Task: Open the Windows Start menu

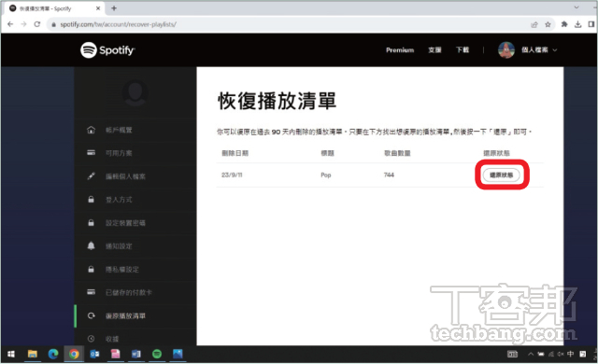Action: click(11, 354)
